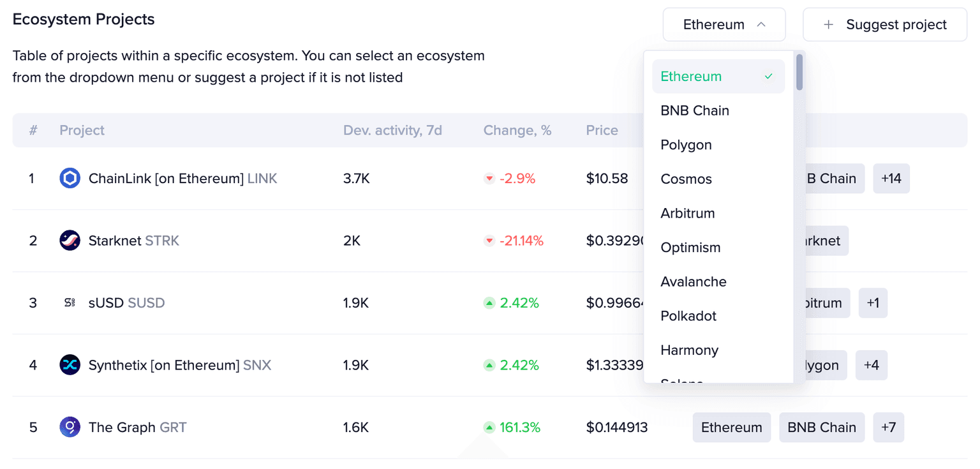Open the Starknet STRK project link
The width and height of the screenshot is (980, 469).
(133, 241)
